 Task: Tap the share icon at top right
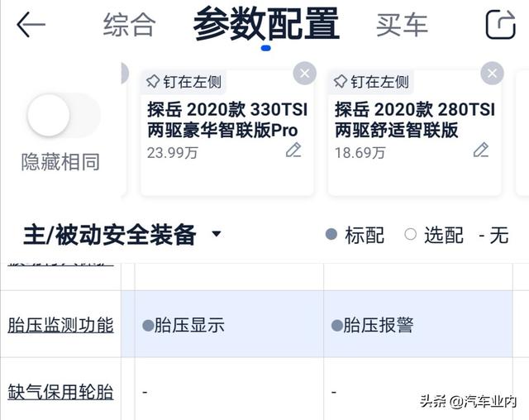tap(500, 24)
